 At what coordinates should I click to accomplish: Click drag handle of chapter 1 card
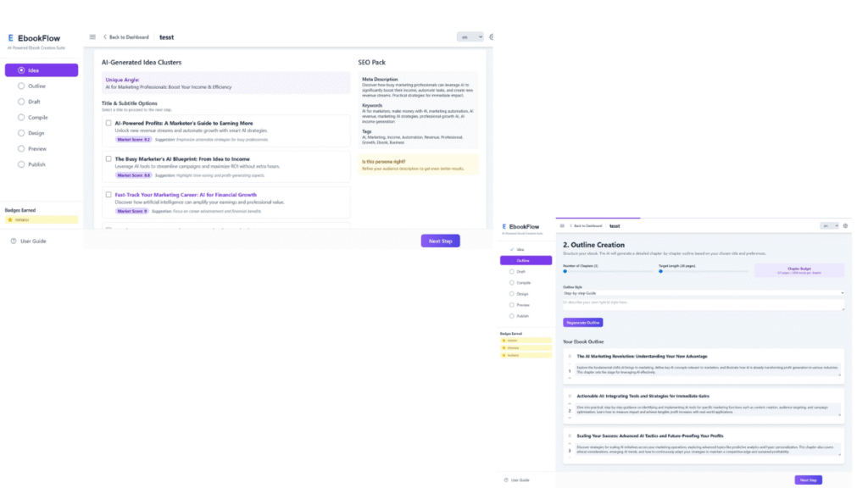click(x=569, y=357)
